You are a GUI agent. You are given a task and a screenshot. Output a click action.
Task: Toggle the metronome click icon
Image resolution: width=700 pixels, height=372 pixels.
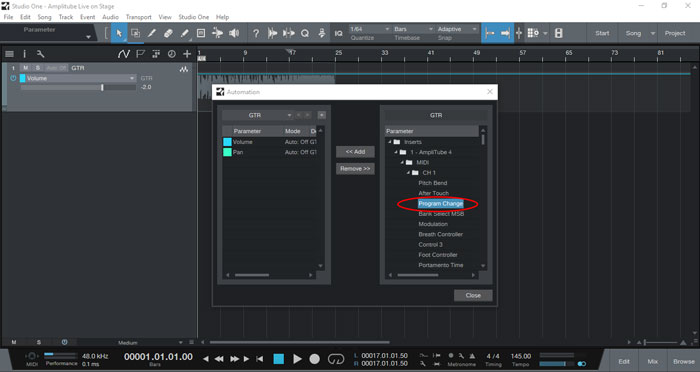pyautogui.click(x=472, y=355)
